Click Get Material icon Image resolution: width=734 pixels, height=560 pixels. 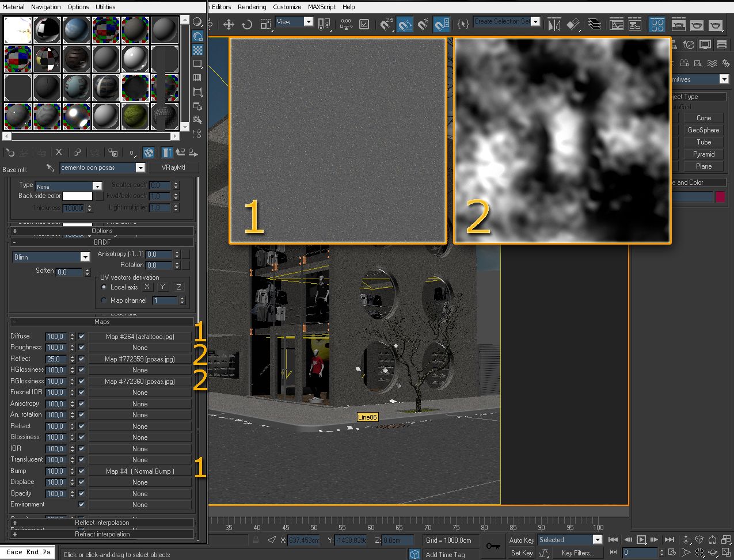[x=10, y=153]
